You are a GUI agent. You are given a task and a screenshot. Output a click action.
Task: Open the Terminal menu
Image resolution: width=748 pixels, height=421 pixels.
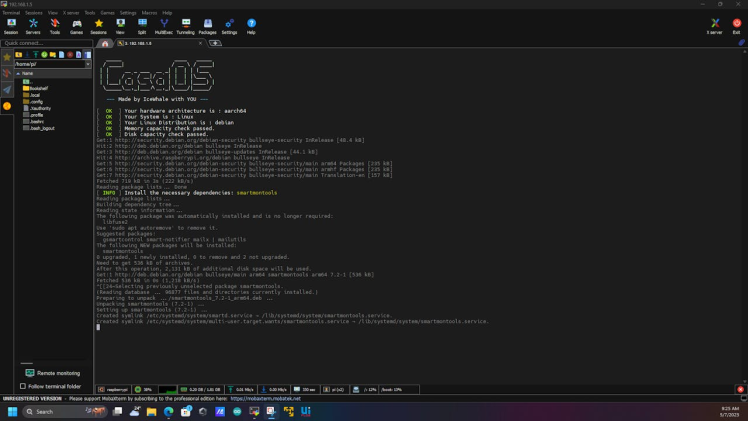coord(10,13)
